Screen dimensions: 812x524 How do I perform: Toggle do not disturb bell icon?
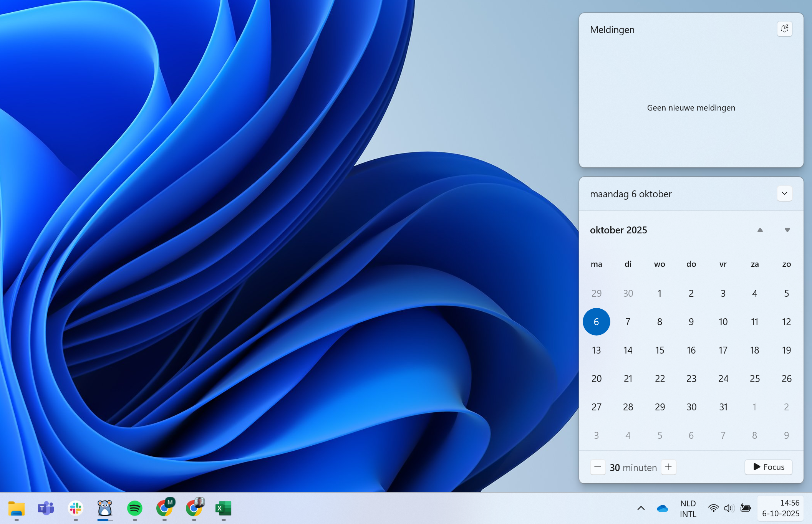point(784,29)
